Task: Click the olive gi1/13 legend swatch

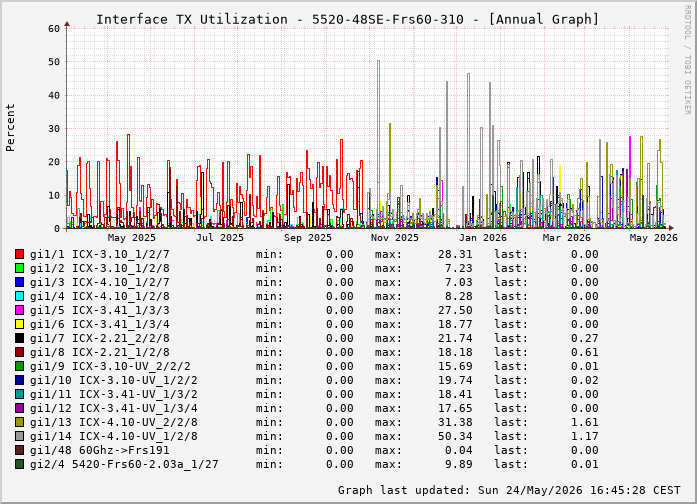Action: [19, 422]
